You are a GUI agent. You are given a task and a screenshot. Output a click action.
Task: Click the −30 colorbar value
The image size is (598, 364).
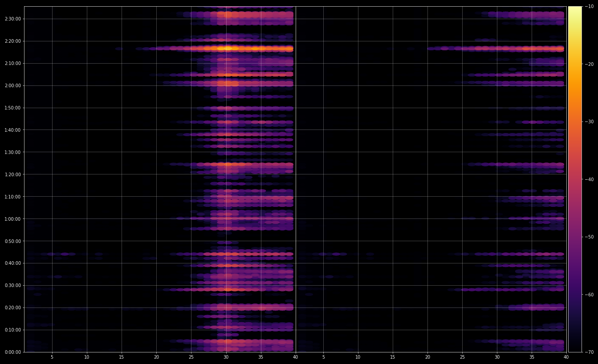(x=590, y=121)
